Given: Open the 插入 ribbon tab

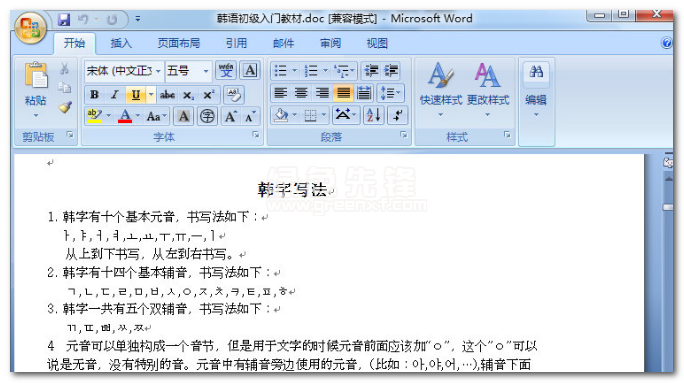Looking at the screenshot, I should pyautogui.click(x=121, y=43).
